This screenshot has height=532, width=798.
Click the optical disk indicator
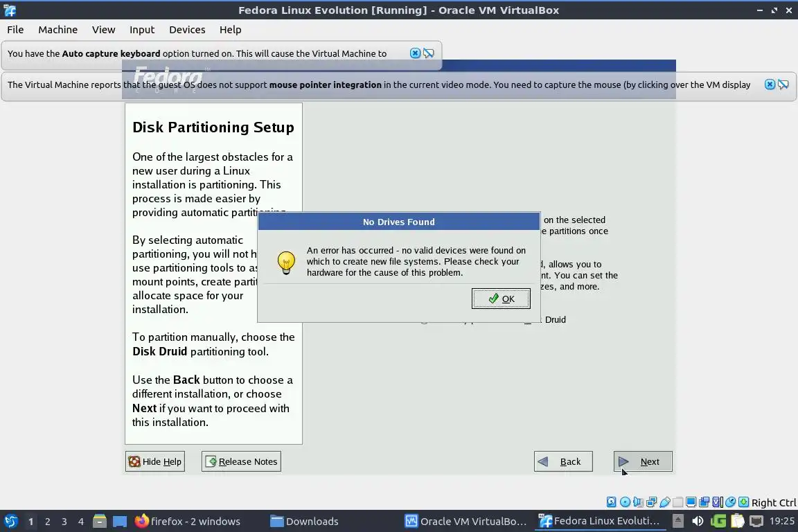(626, 502)
